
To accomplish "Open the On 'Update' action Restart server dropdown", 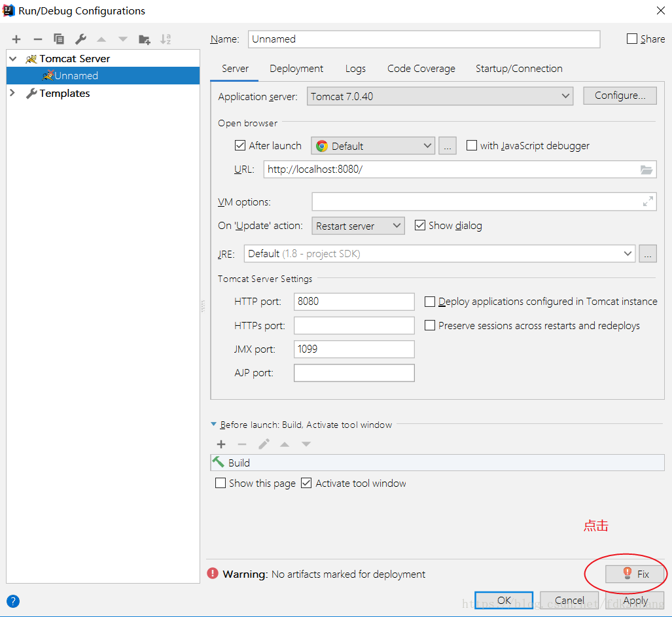I will (x=359, y=226).
